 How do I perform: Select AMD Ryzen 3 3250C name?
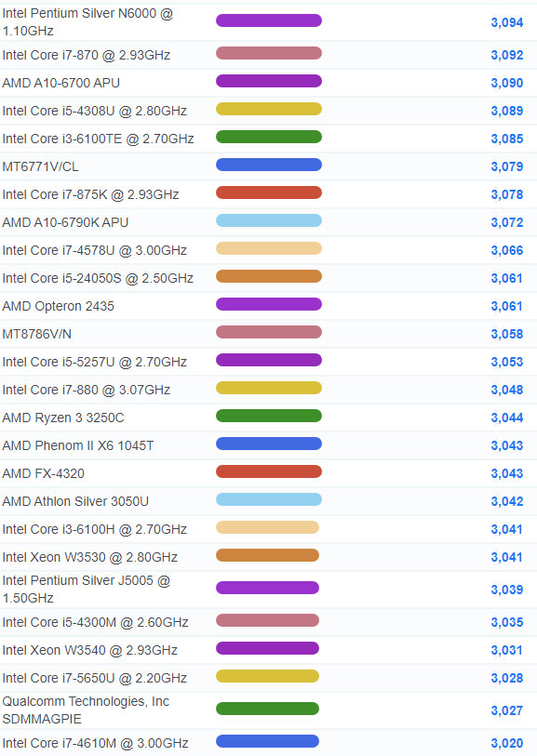63,418
